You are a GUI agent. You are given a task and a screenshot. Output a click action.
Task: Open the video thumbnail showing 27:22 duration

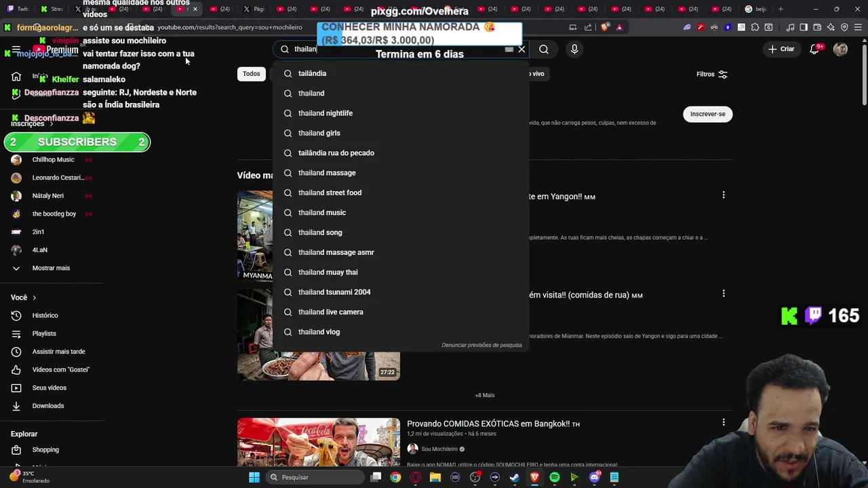coord(319,335)
